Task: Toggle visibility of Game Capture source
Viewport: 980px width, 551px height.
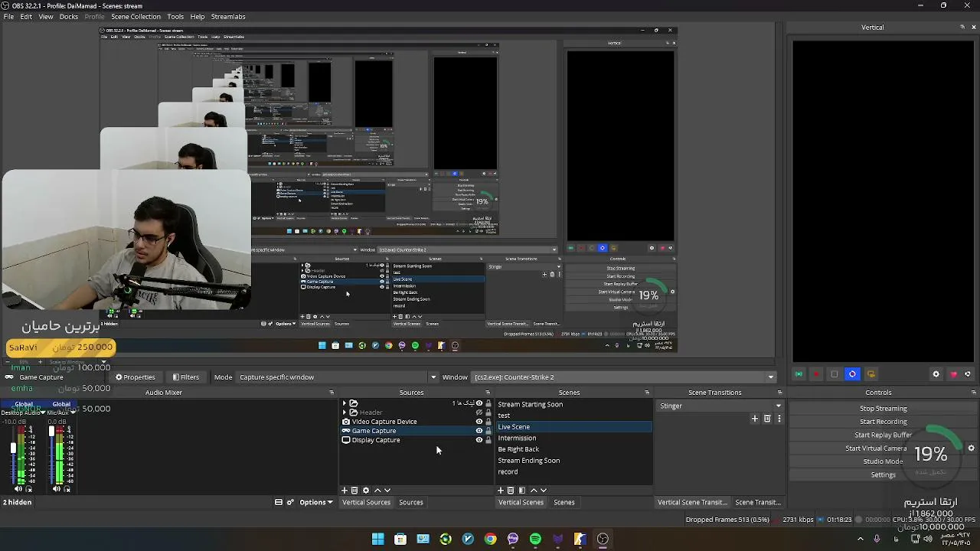Action: point(479,431)
